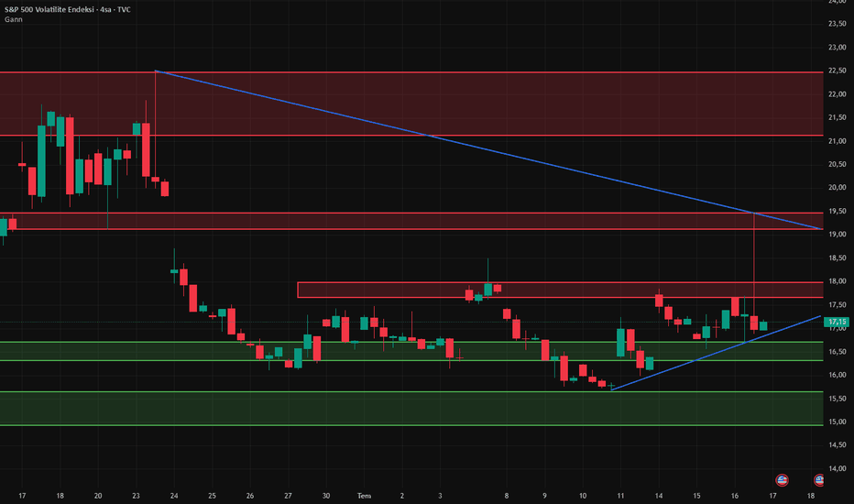Click the 16,00 price axis label
This screenshot has width=854, height=504.
click(x=838, y=375)
